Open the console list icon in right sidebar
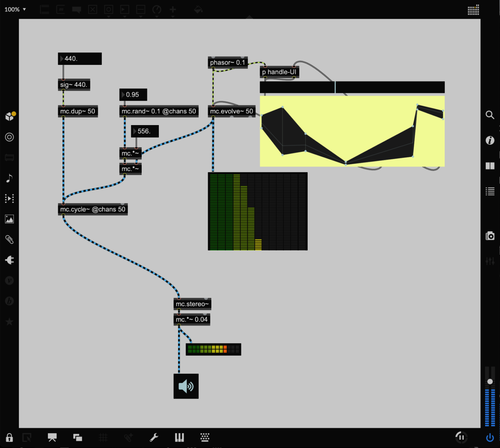Screen dimensions: 500x448 [x=490, y=191]
